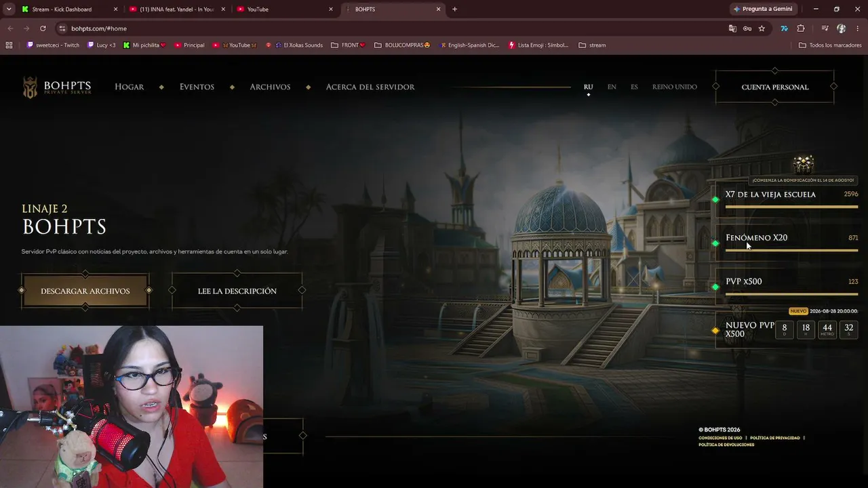Click the Pregunta a Gemini button
This screenshot has width=868, height=488.
[763, 9]
